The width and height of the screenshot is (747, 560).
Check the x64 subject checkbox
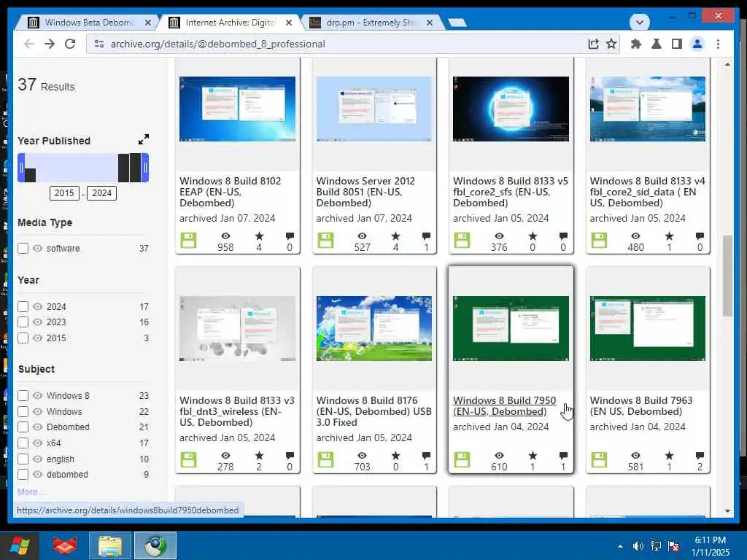click(x=23, y=443)
